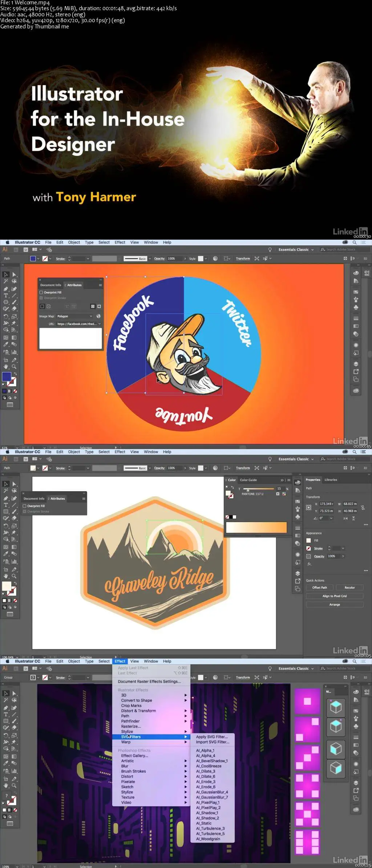This screenshot has height=868, width=372.
Task: Click the Ai home icon in Graveley Ridge frame
Action: tap(5, 459)
